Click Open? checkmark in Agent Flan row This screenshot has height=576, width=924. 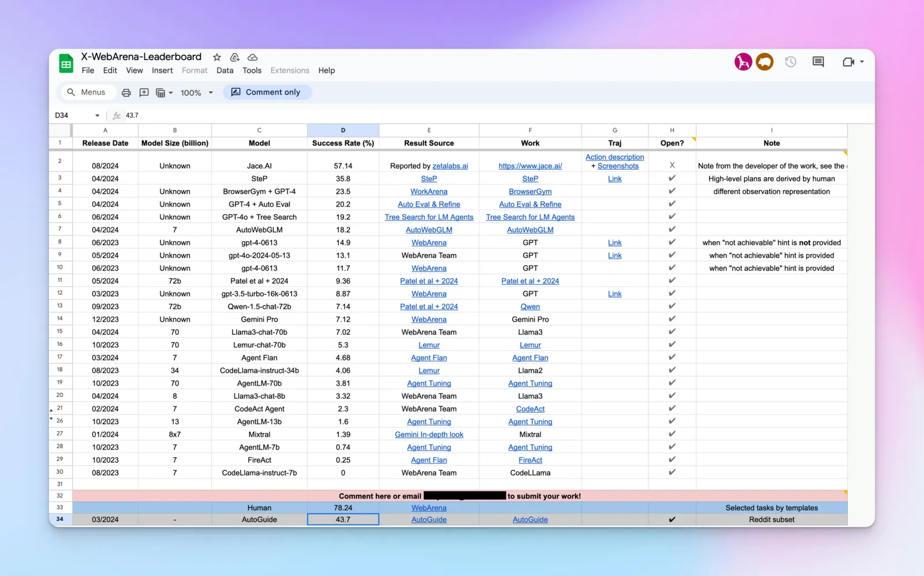tap(672, 357)
